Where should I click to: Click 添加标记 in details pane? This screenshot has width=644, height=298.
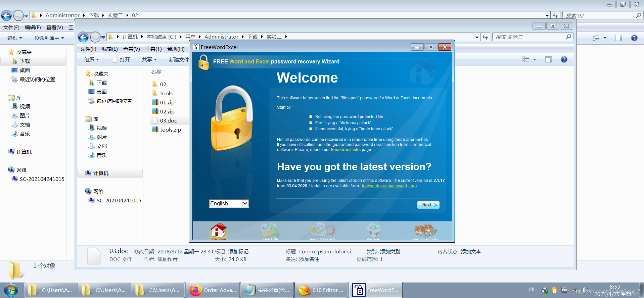click(238, 251)
